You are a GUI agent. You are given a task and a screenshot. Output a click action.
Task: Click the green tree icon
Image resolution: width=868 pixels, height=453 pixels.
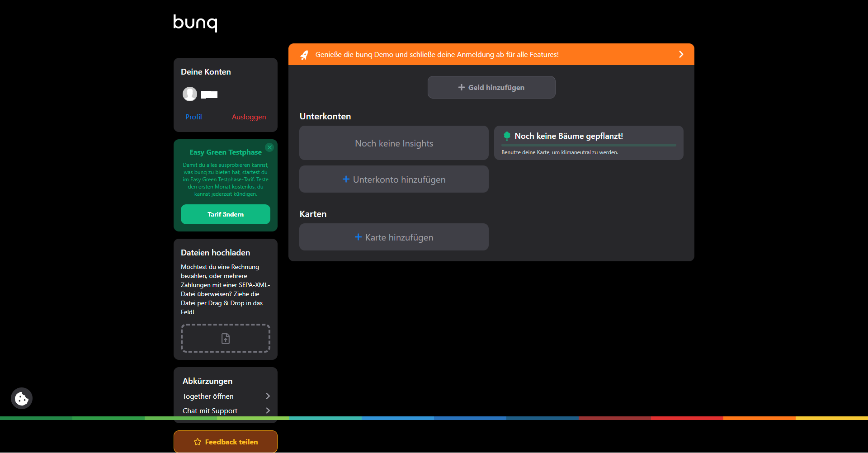(507, 136)
